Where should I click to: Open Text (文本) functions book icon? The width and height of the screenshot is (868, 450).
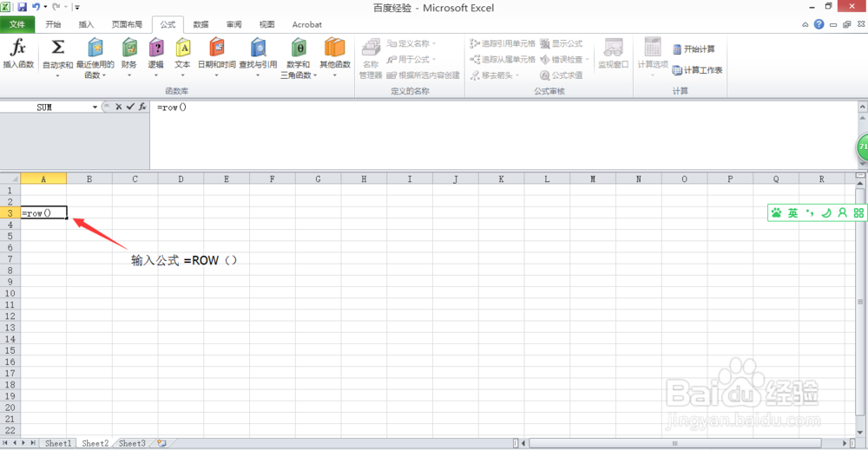182,48
